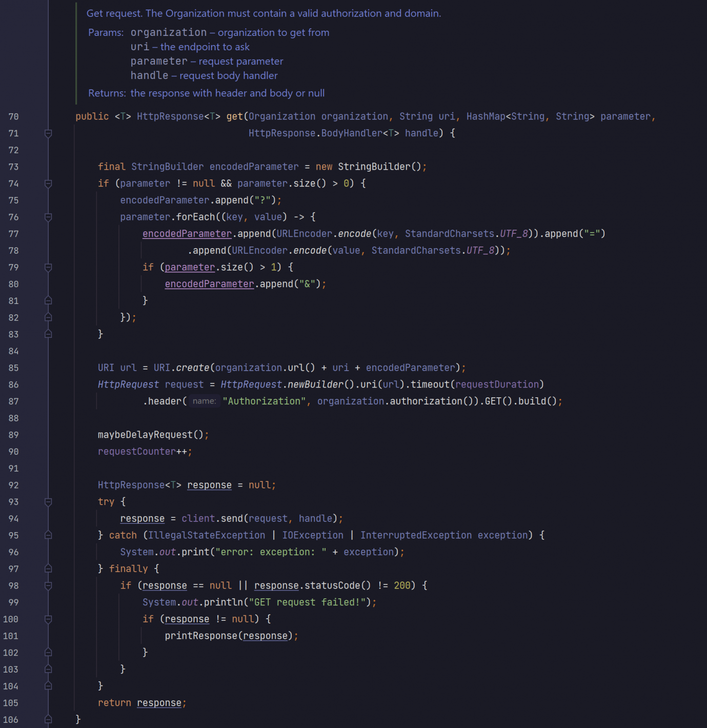Collapse the fold region ending at line 104
This screenshot has height=728, width=707.
(x=48, y=686)
